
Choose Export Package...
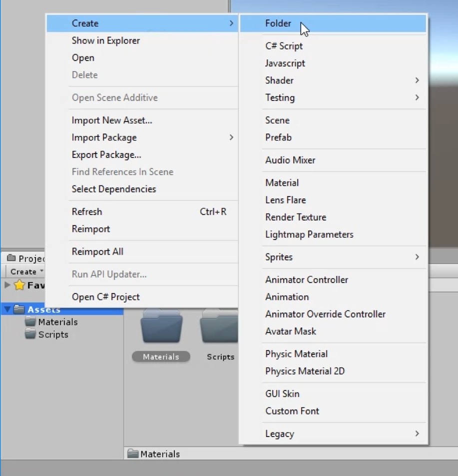(x=142, y=155)
